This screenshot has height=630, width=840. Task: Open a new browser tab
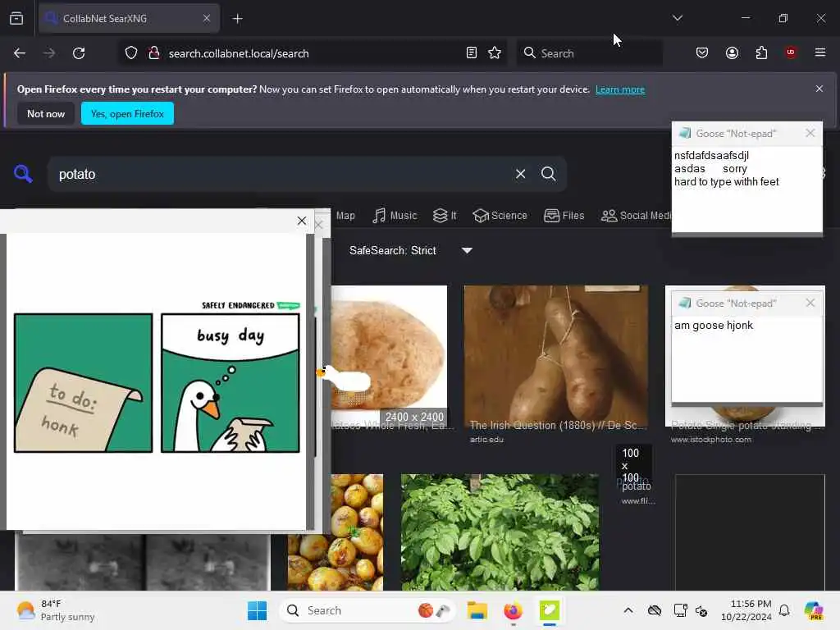point(237,19)
